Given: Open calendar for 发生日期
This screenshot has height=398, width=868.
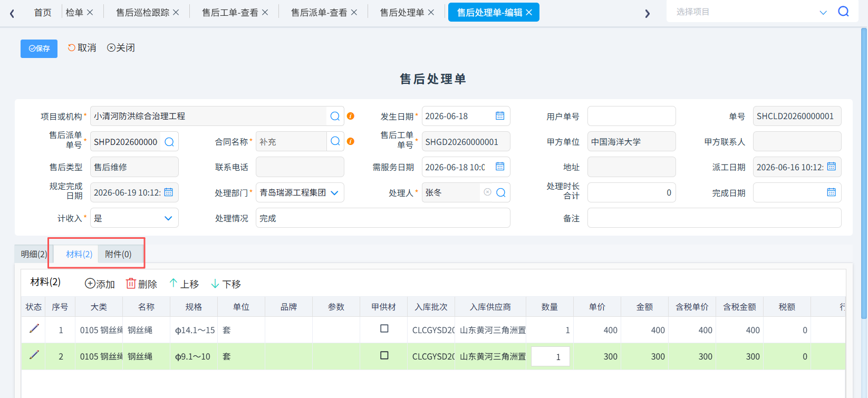Looking at the screenshot, I should [500, 115].
